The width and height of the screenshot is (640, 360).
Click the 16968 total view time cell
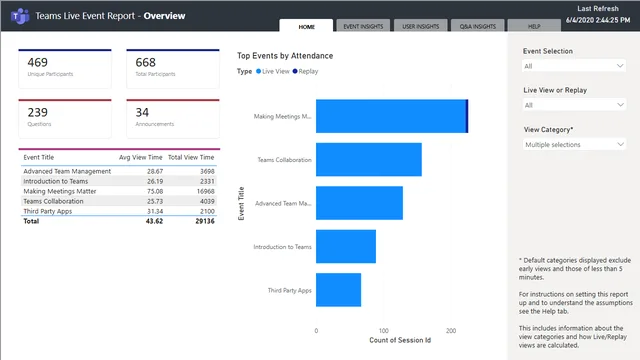[x=205, y=191]
